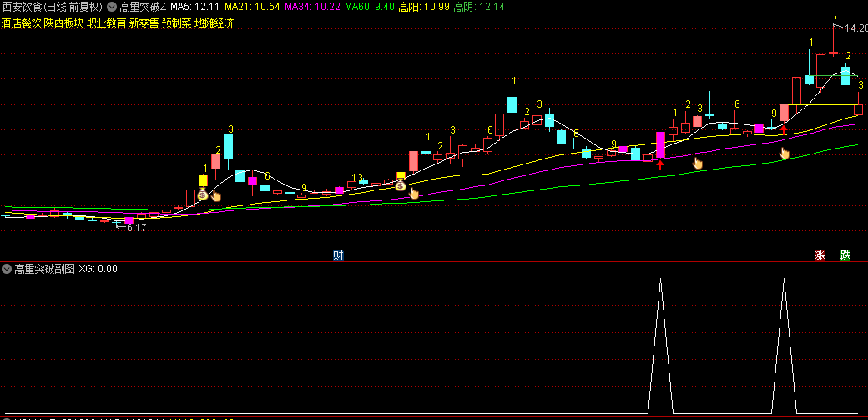
Task: Open the 高量突破副图 sub-chart indicator dropdown arrow
Action: click(x=8, y=270)
